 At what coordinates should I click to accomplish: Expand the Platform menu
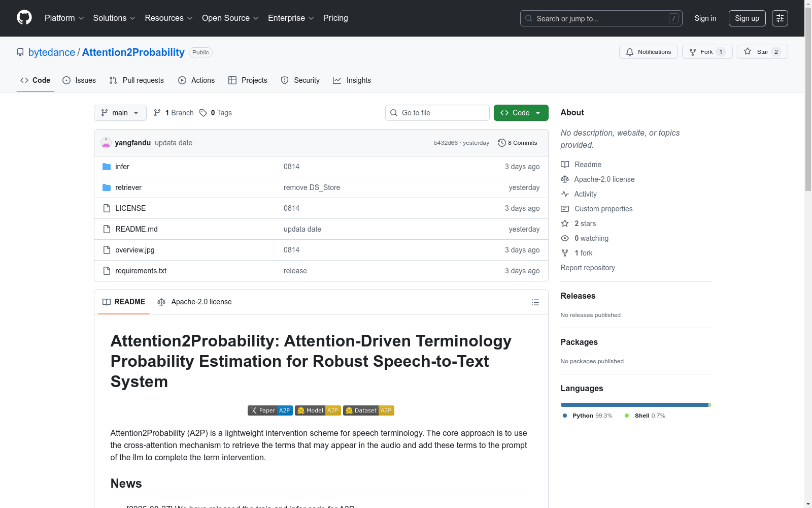tap(64, 18)
